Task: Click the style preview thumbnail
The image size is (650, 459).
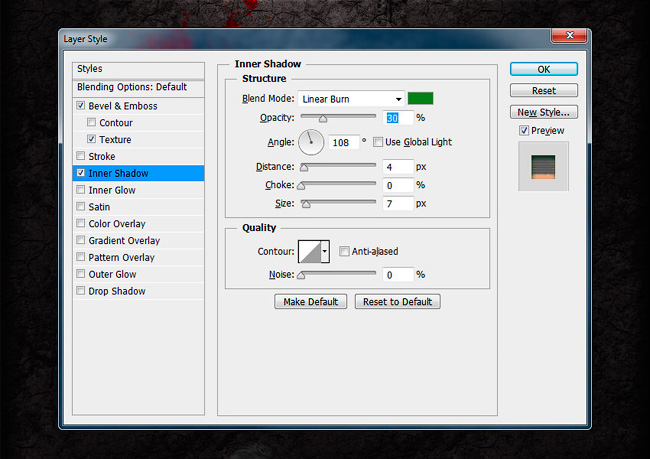Action: pyautogui.click(x=543, y=166)
